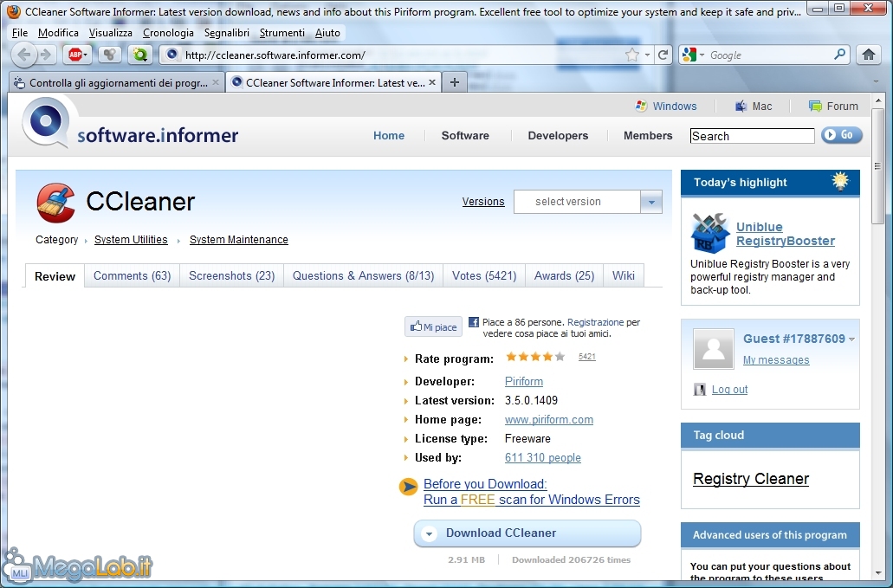Click the Log out link

729,390
